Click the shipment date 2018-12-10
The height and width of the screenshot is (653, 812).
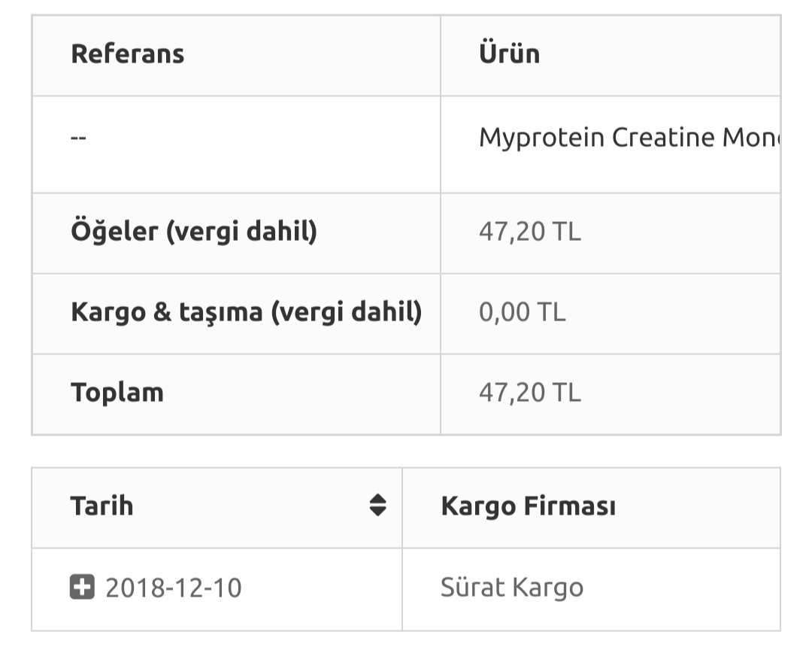[x=174, y=588]
